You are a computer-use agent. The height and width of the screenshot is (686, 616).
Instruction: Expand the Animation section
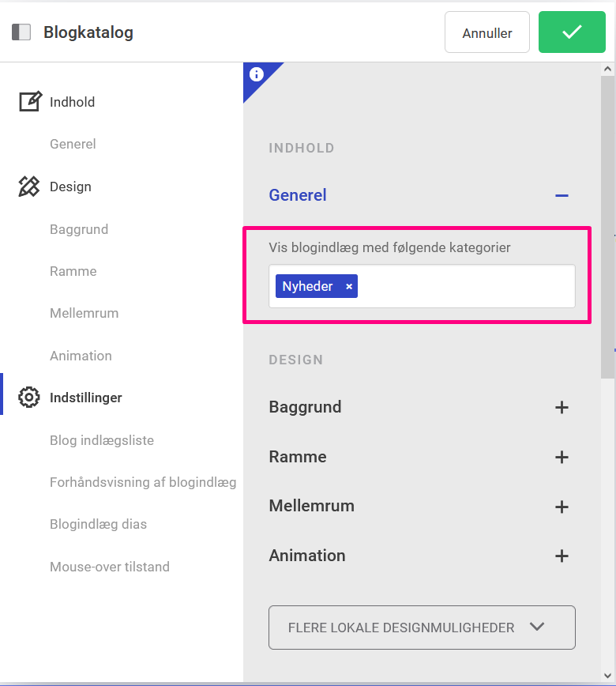(562, 556)
